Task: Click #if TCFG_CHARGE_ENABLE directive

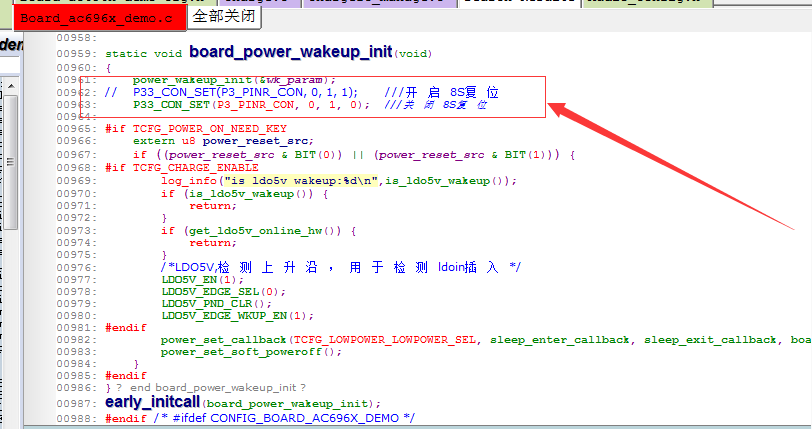Action: click(x=182, y=167)
